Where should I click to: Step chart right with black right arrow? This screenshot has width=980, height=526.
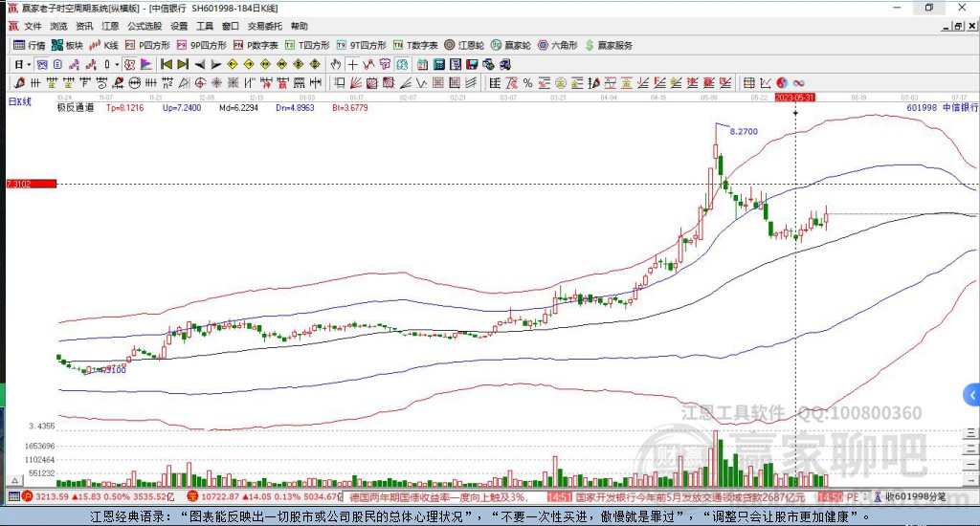point(216,64)
